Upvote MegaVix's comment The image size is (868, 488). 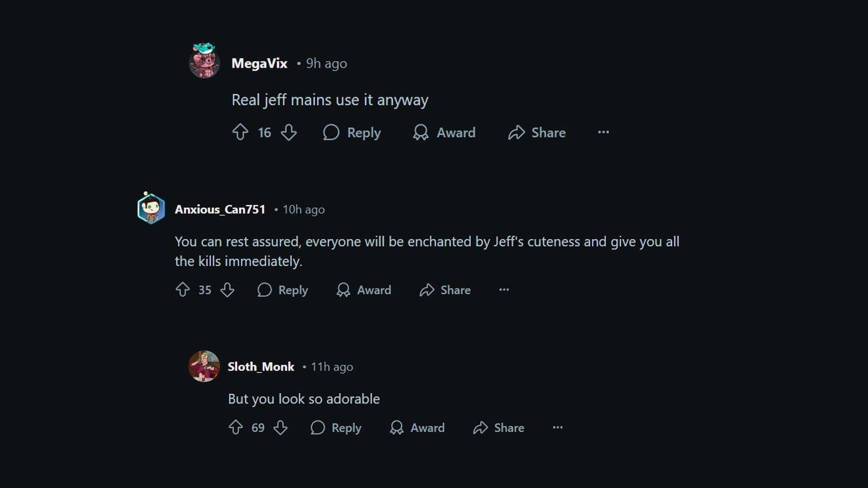coord(241,132)
